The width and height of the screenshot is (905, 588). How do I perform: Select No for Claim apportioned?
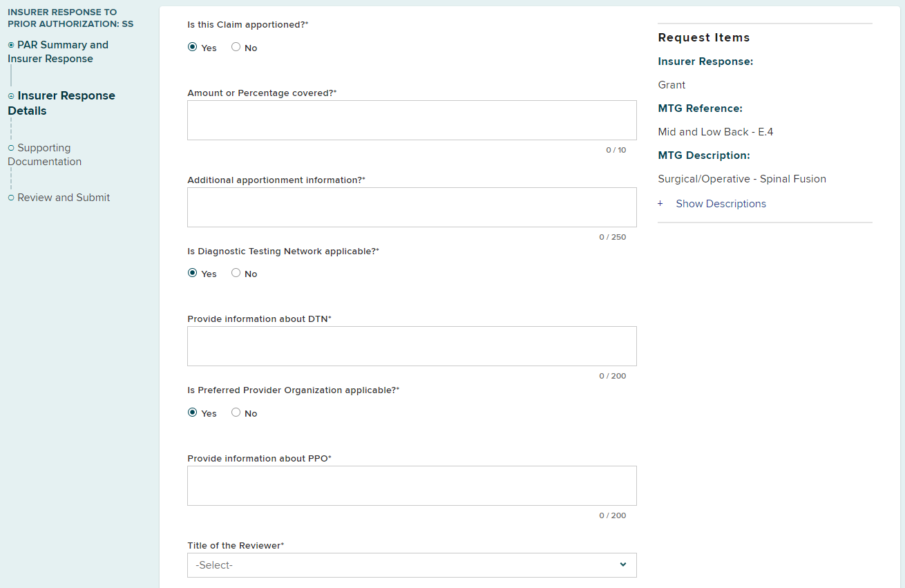(x=236, y=48)
